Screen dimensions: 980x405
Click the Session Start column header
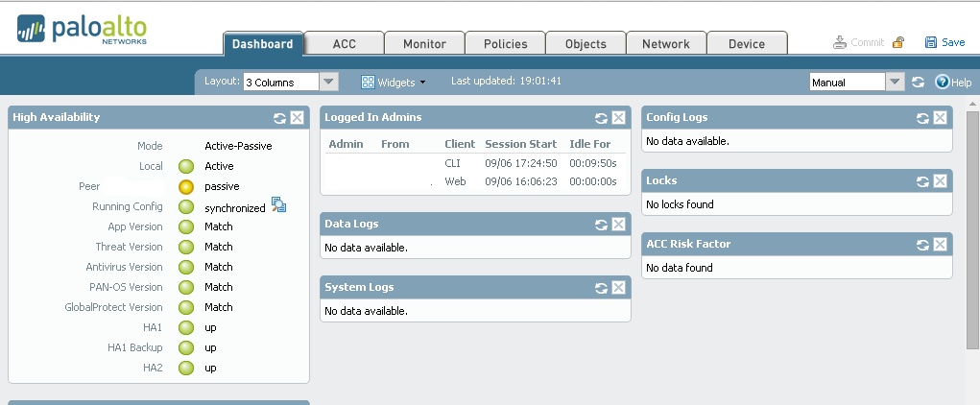coord(520,144)
